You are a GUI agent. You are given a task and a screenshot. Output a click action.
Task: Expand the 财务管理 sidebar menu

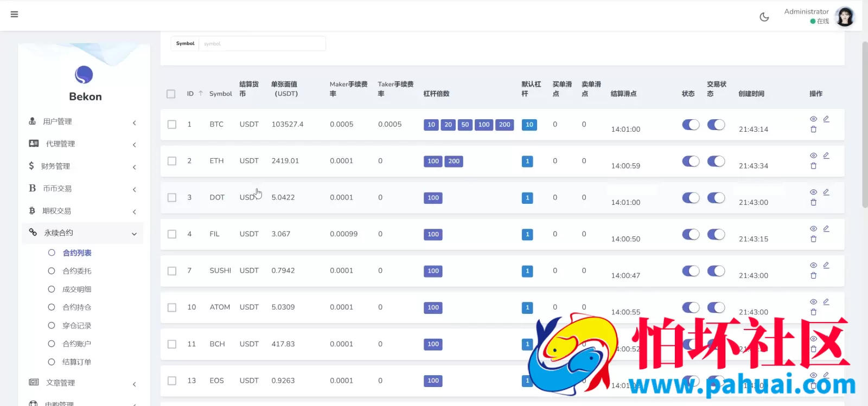coord(82,166)
